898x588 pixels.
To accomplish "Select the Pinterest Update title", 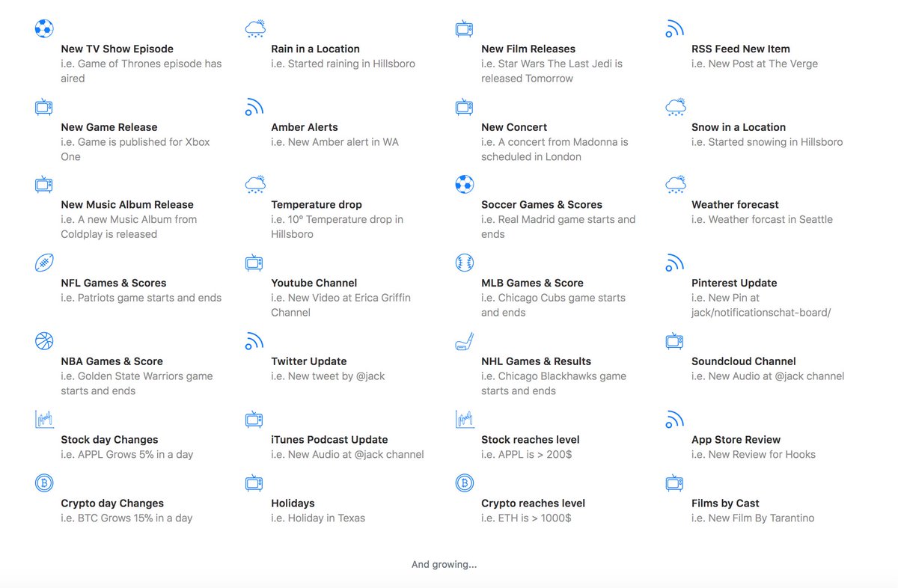I will coord(734,283).
